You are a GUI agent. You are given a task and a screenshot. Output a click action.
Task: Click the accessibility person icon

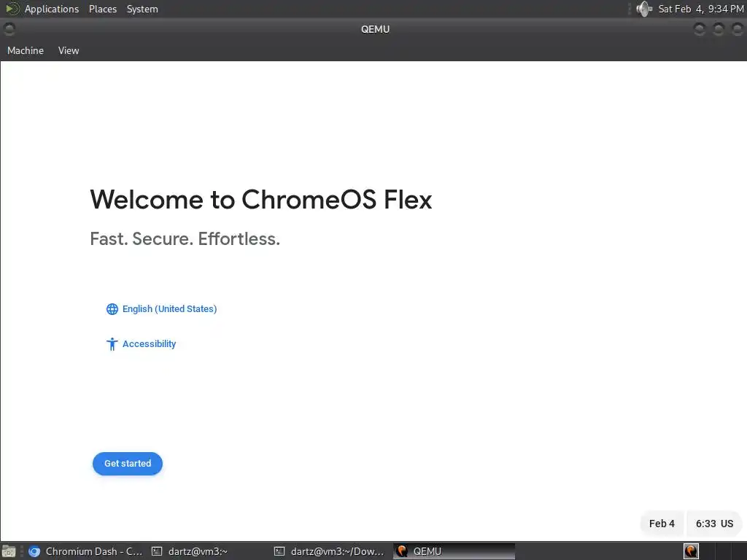pyautogui.click(x=112, y=344)
